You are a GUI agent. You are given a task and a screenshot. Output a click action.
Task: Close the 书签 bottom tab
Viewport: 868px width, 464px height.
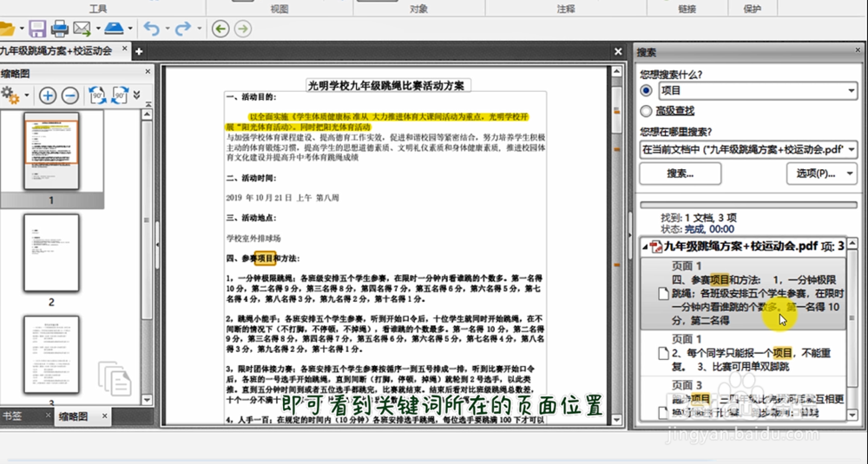48,415
